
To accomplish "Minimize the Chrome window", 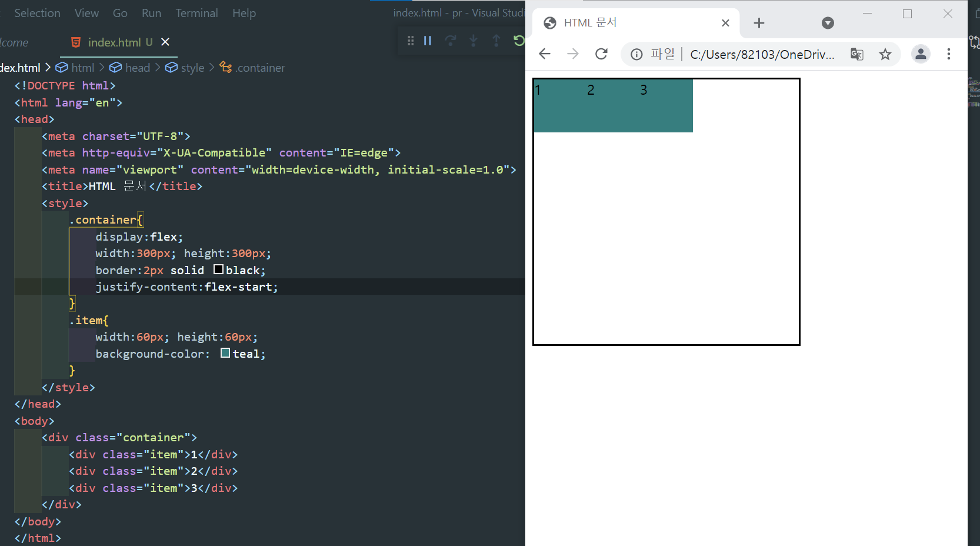I will 867,14.
